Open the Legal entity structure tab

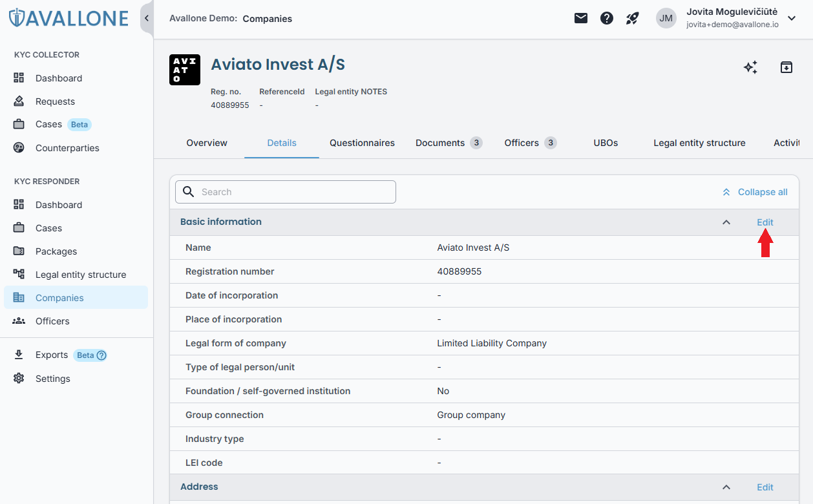(699, 143)
